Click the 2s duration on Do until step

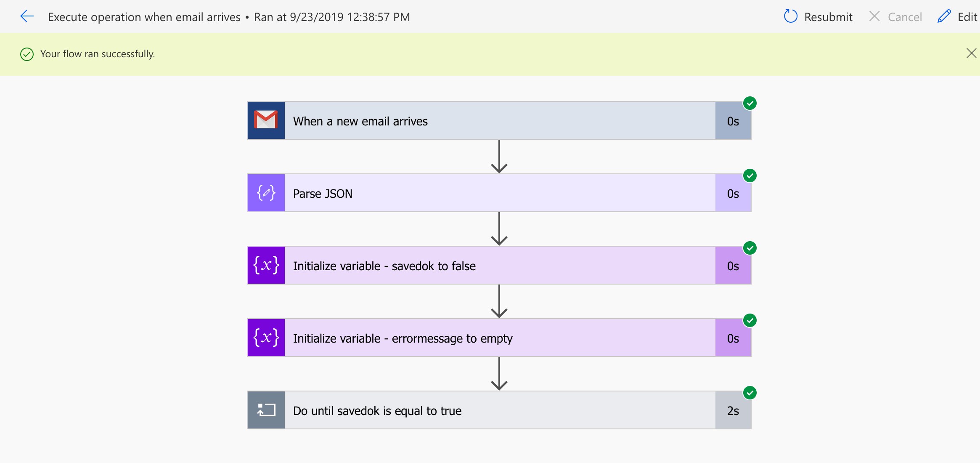tap(733, 410)
